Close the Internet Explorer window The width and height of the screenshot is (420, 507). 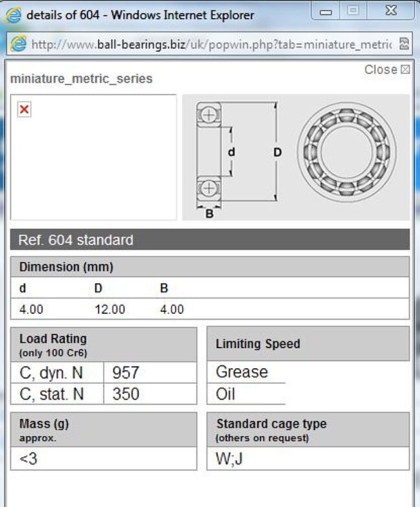390,11
